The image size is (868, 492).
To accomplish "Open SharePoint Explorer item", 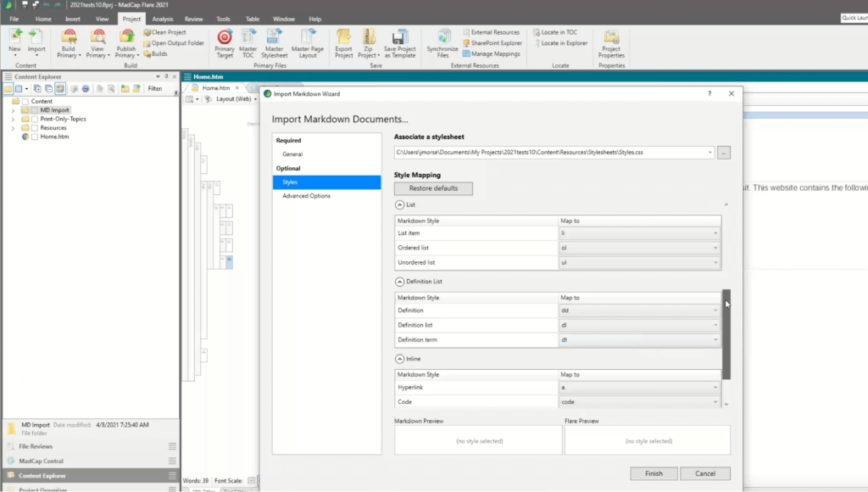I will point(492,42).
